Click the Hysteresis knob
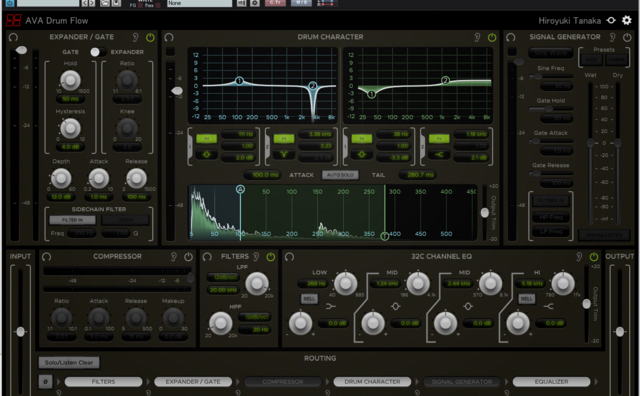Image resolution: width=640 pixels, height=396 pixels. pos(70,129)
